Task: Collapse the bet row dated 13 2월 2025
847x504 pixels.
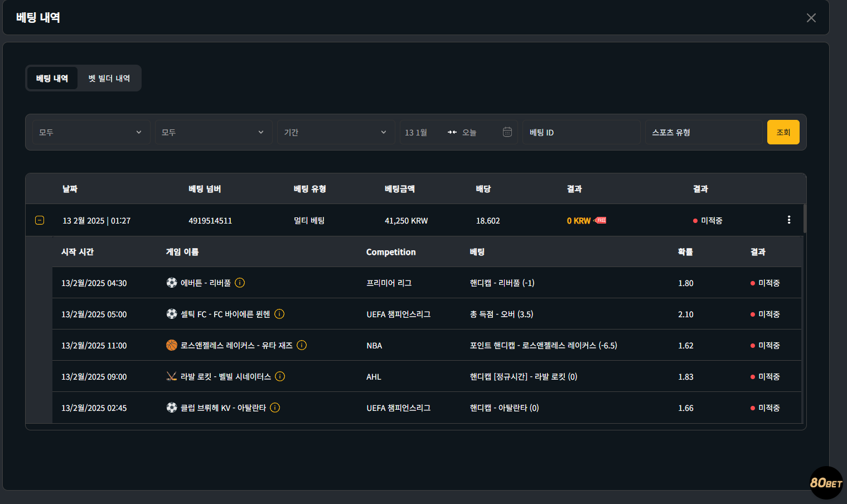Action: pyautogui.click(x=40, y=220)
